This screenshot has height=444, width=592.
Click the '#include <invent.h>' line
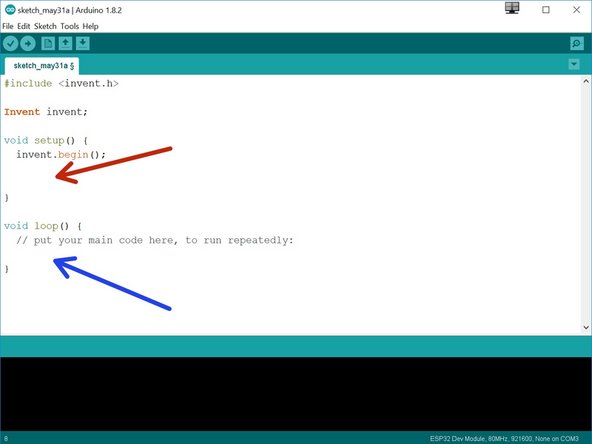tap(61, 83)
